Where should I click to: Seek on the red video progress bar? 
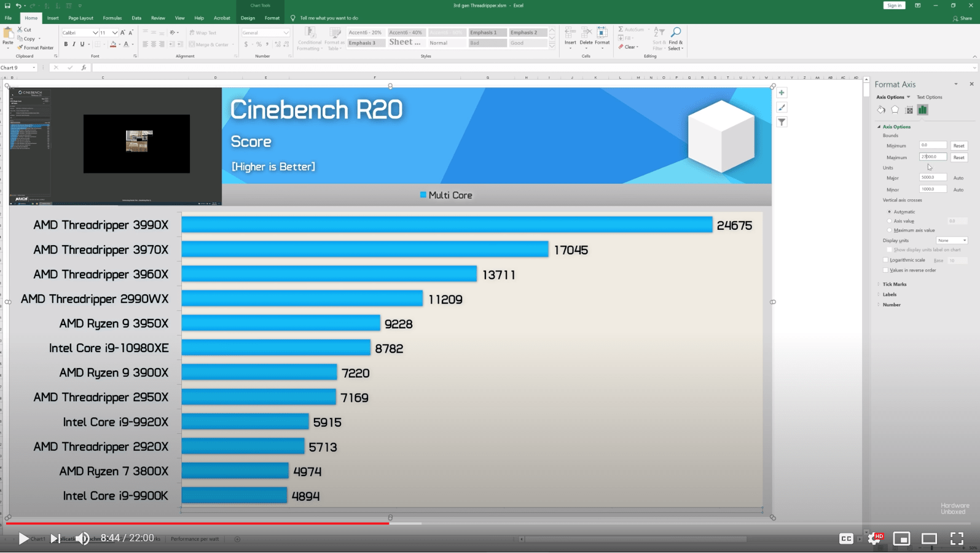click(x=197, y=524)
